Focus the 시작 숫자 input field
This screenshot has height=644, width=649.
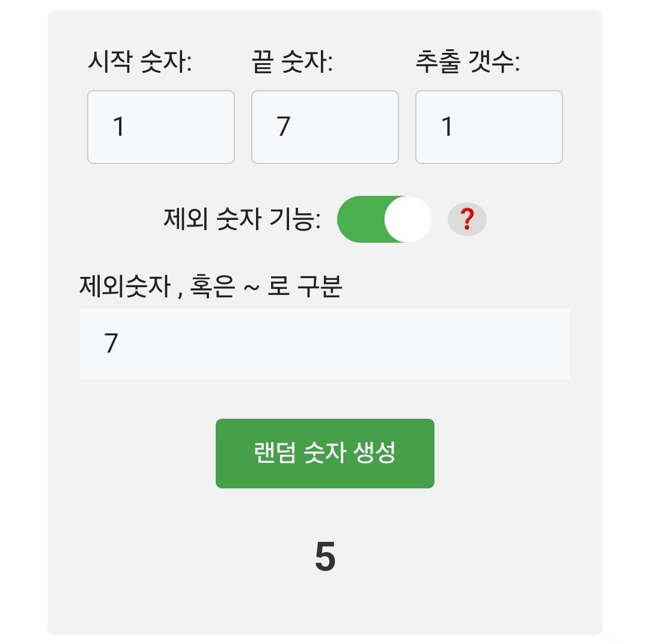(x=160, y=127)
